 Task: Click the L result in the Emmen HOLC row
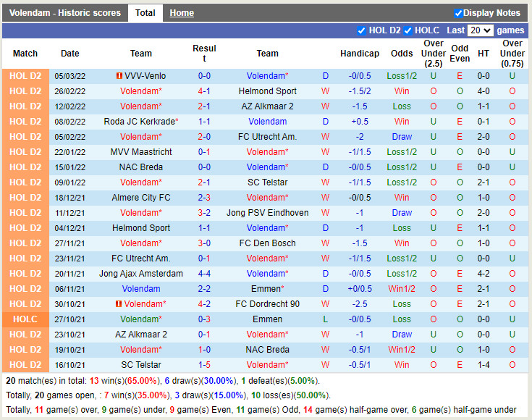(x=326, y=319)
